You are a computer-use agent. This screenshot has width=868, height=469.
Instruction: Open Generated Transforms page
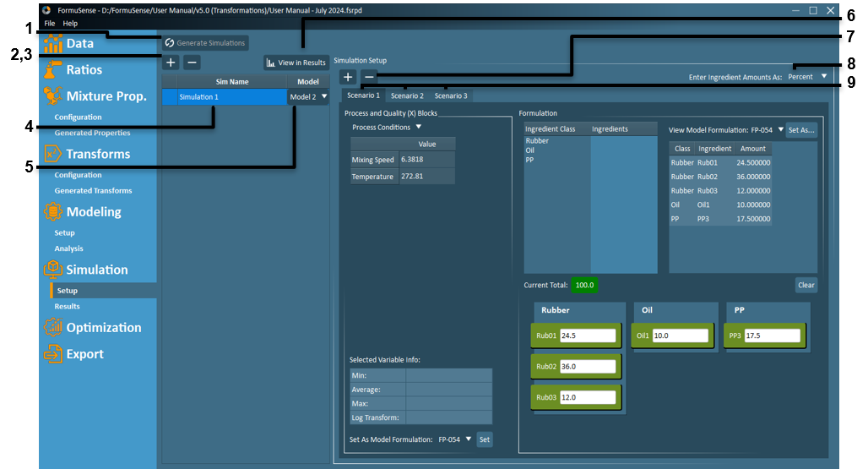(x=93, y=190)
